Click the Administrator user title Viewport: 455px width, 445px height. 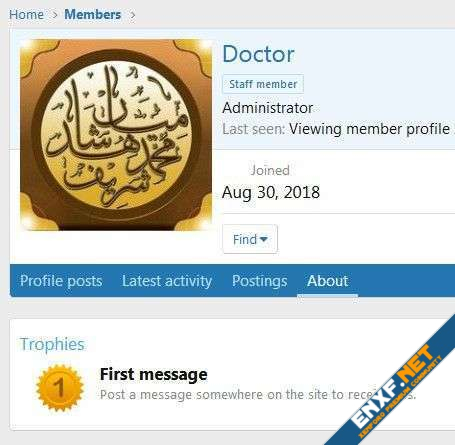[x=268, y=108]
